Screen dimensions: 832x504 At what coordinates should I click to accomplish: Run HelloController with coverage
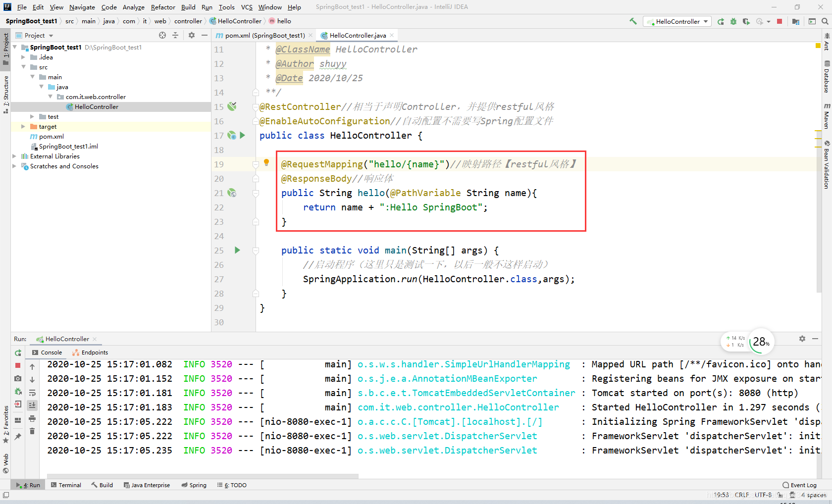click(746, 21)
